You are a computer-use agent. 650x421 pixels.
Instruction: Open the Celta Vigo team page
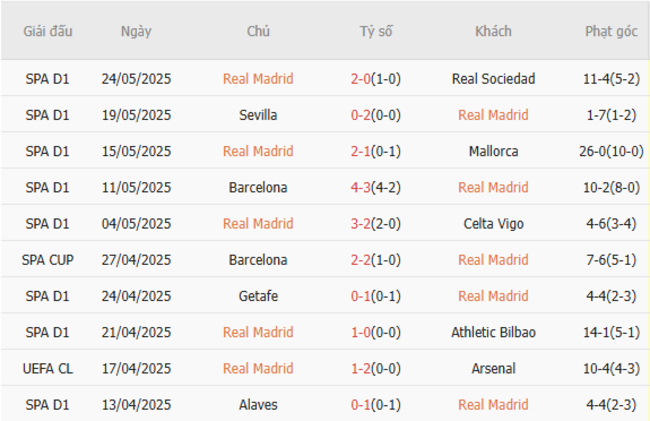[493, 224]
